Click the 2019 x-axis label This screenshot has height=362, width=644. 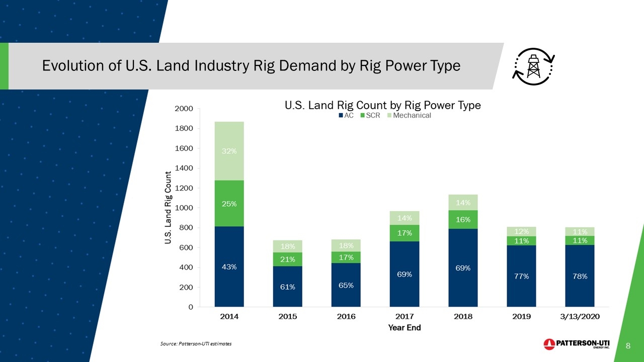[x=521, y=316]
